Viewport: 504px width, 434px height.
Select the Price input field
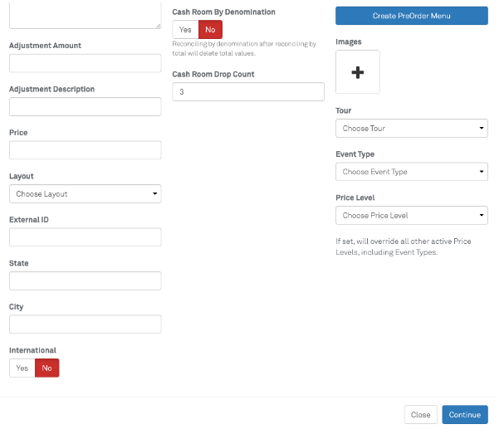(85, 150)
